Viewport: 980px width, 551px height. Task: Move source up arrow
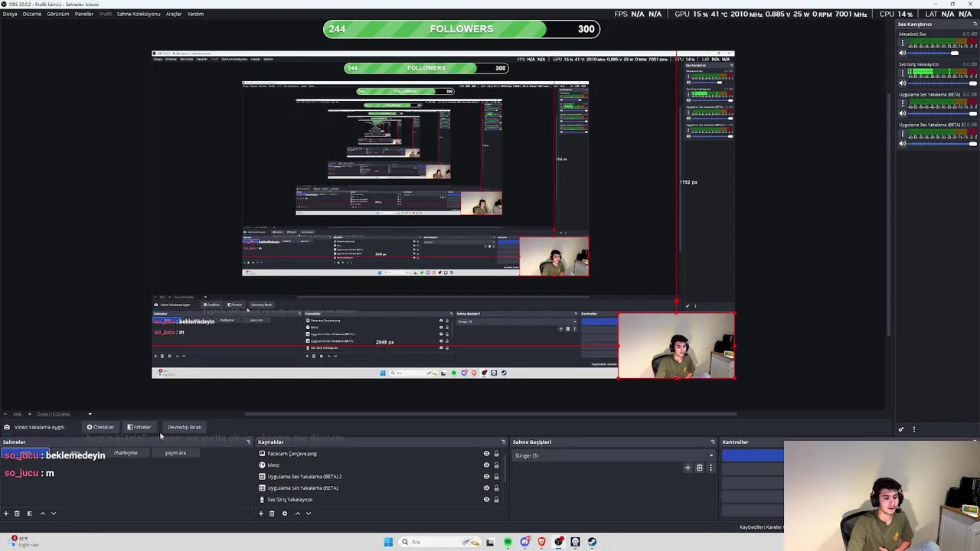tap(297, 514)
